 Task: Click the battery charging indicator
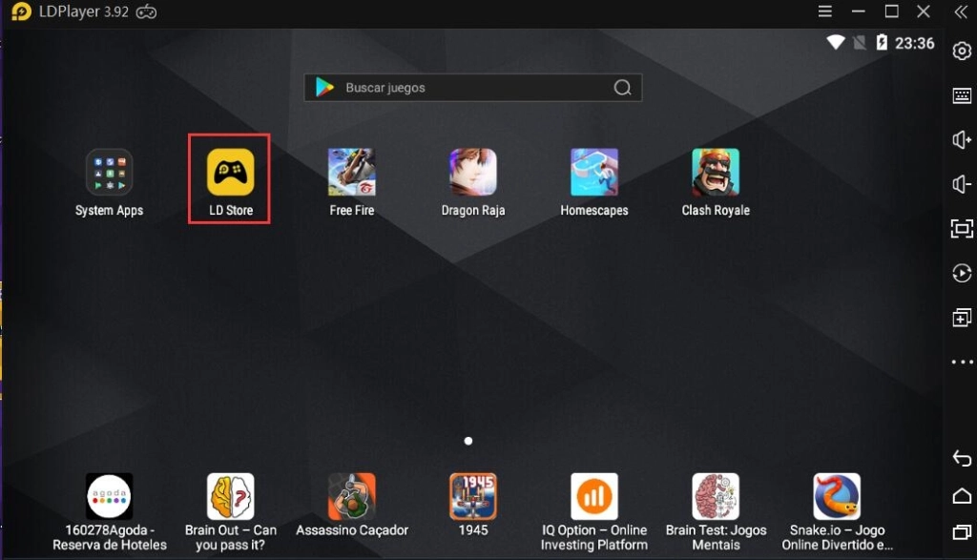pyautogui.click(x=882, y=42)
